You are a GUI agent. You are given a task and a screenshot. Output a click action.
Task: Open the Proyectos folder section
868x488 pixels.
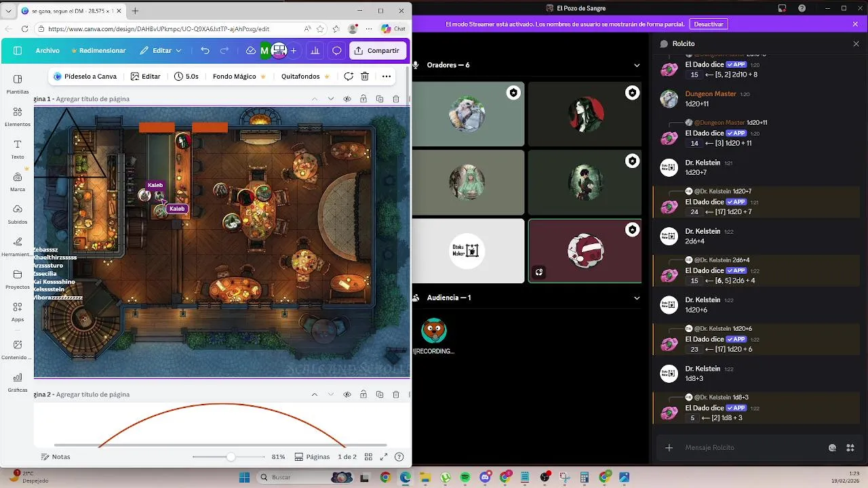pyautogui.click(x=18, y=279)
